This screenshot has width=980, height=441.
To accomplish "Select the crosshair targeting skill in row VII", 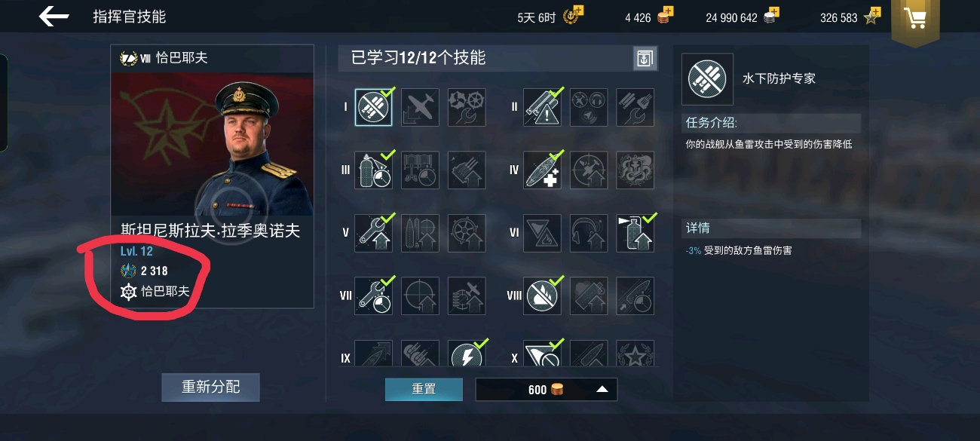I will click(x=420, y=296).
